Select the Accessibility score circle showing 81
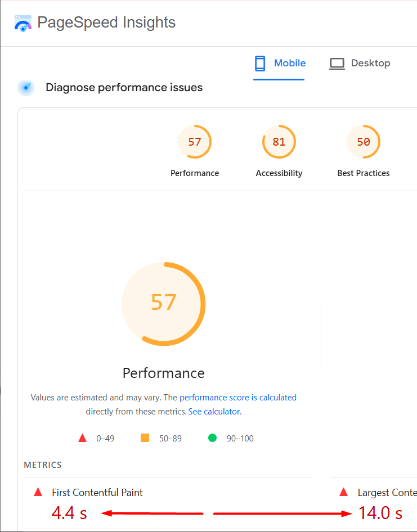The image size is (417, 532). (x=279, y=142)
